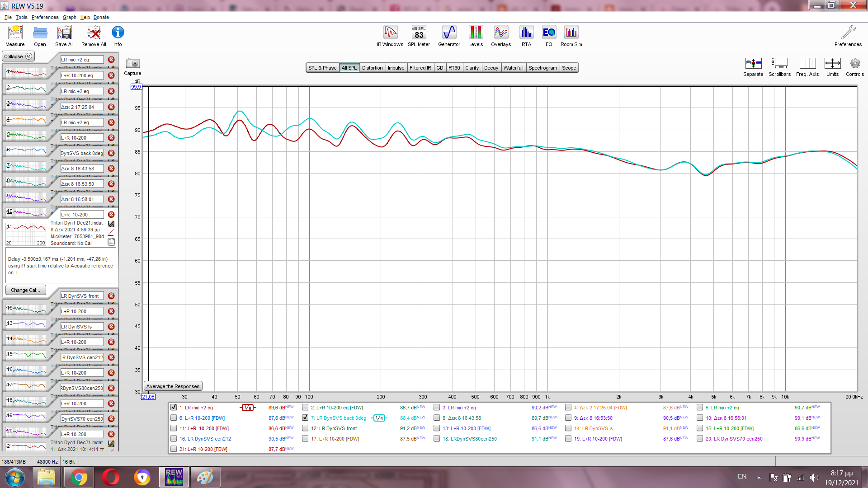Open graph Controls gear
868x488 pixels.
pyautogui.click(x=854, y=64)
